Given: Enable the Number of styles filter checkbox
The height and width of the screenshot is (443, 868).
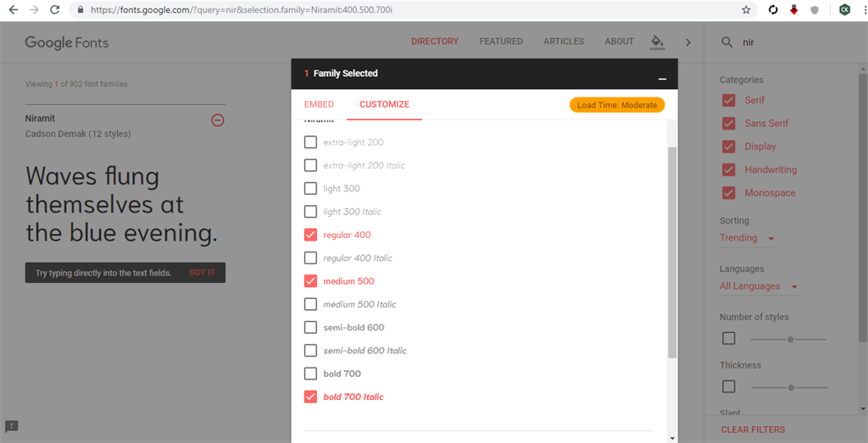Looking at the screenshot, I should tap(728, 339).
